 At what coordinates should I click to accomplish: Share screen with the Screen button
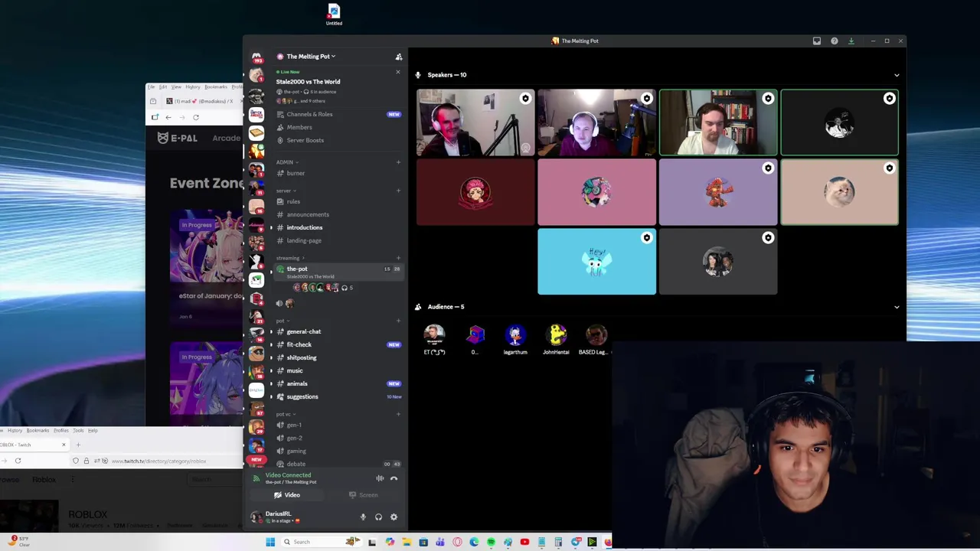364,495
